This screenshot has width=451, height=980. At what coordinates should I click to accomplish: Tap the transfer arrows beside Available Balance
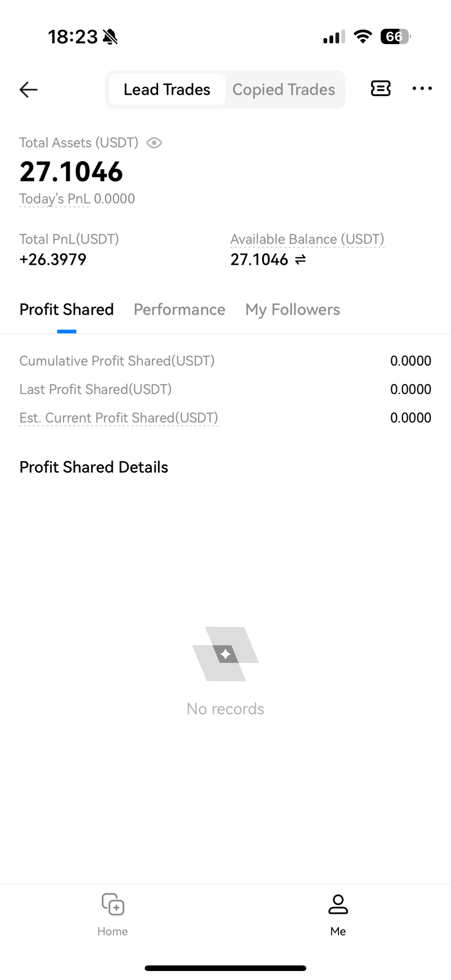301,260
